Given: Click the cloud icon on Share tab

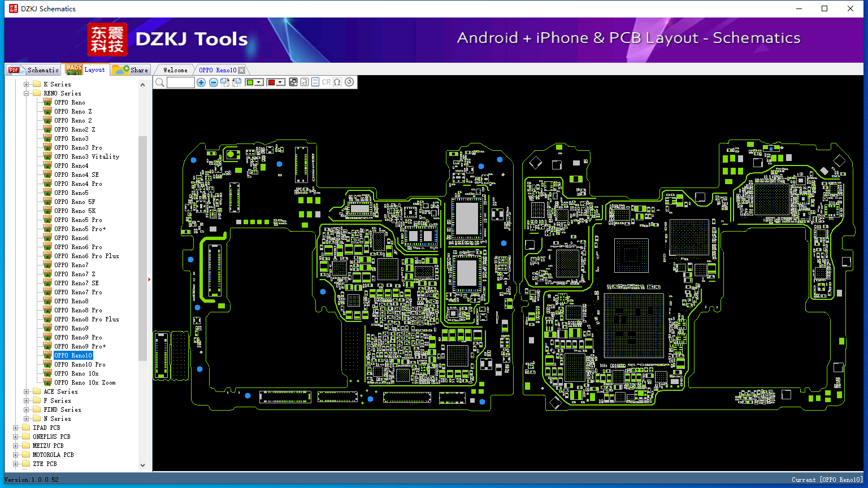Looking at the screenshot, I should pos(120,69).
